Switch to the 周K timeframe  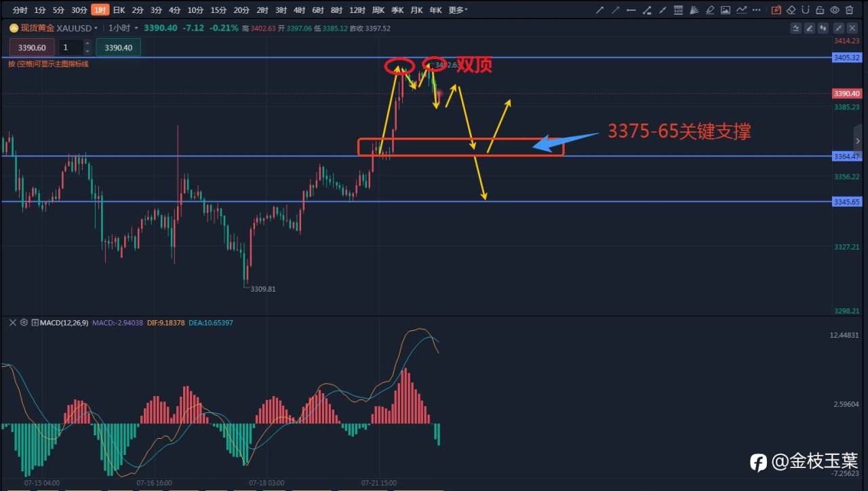click(378, 10)
